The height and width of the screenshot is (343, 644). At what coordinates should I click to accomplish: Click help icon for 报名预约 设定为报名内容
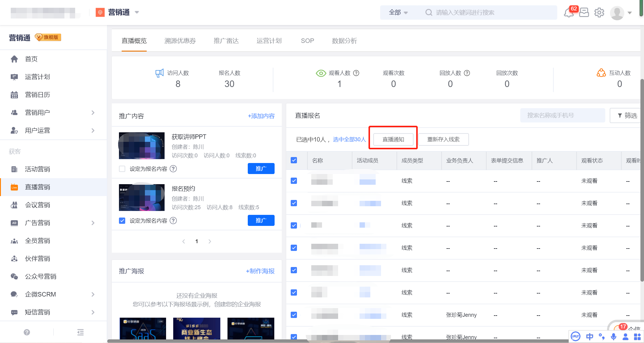(x=173, y=221)
